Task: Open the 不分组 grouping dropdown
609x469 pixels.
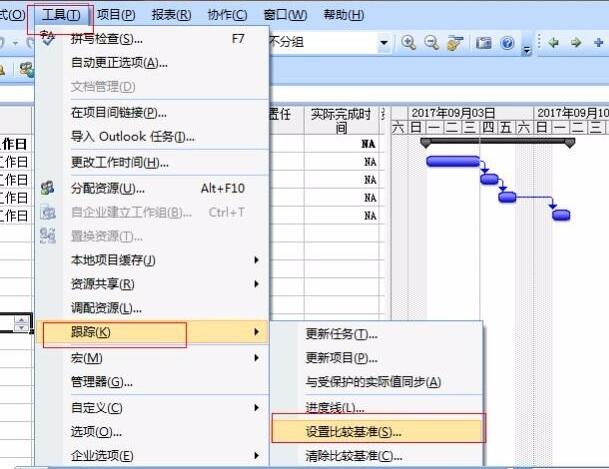Action: click(384, 42)
